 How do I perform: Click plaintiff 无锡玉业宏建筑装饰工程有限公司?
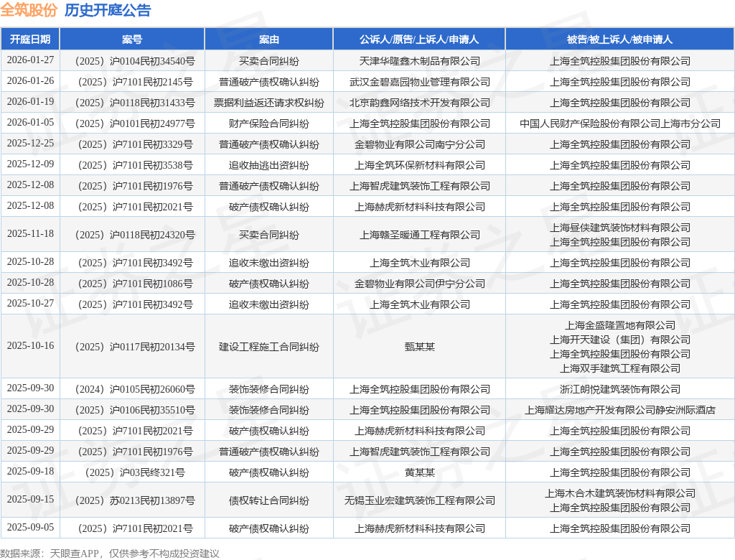(419, 501)
